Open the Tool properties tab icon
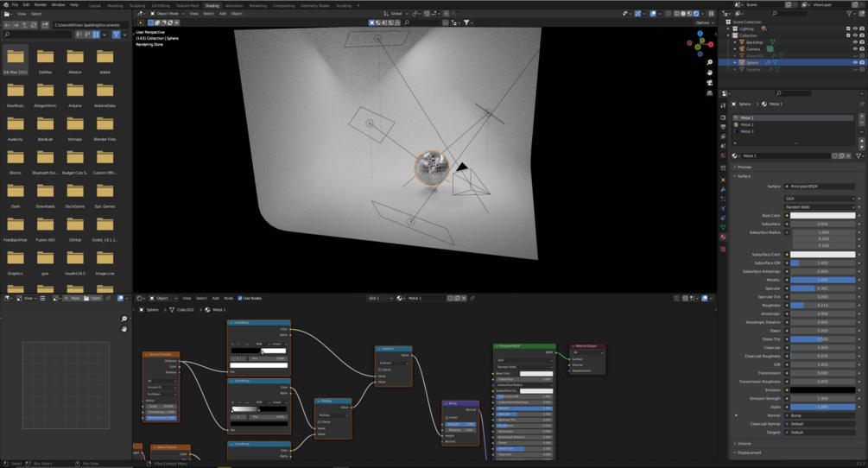The width and height of the screenshot is (868, 468). pyautogui.click(x=723, y=104)
